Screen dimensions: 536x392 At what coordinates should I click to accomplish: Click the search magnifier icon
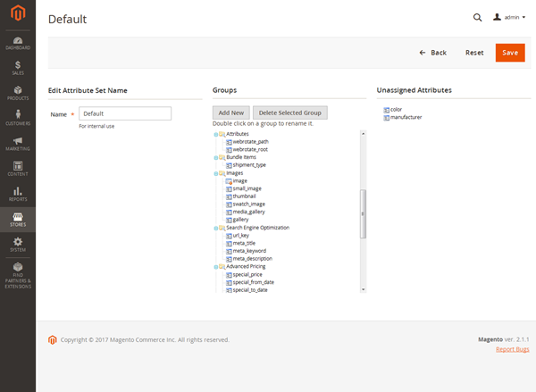[477, 17]
